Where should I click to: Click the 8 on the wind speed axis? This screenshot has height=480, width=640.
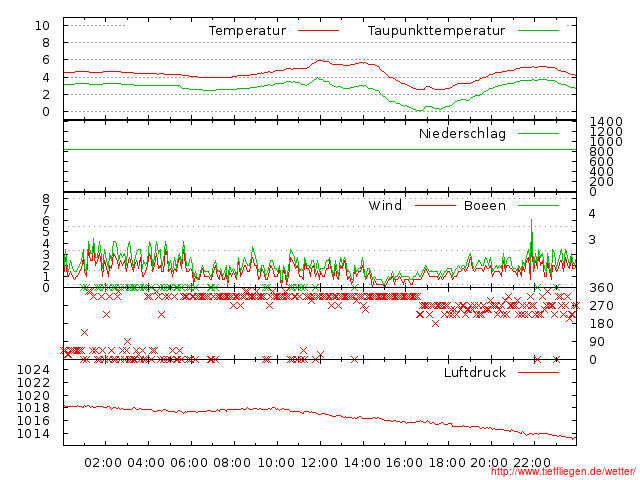coord(46,199)
